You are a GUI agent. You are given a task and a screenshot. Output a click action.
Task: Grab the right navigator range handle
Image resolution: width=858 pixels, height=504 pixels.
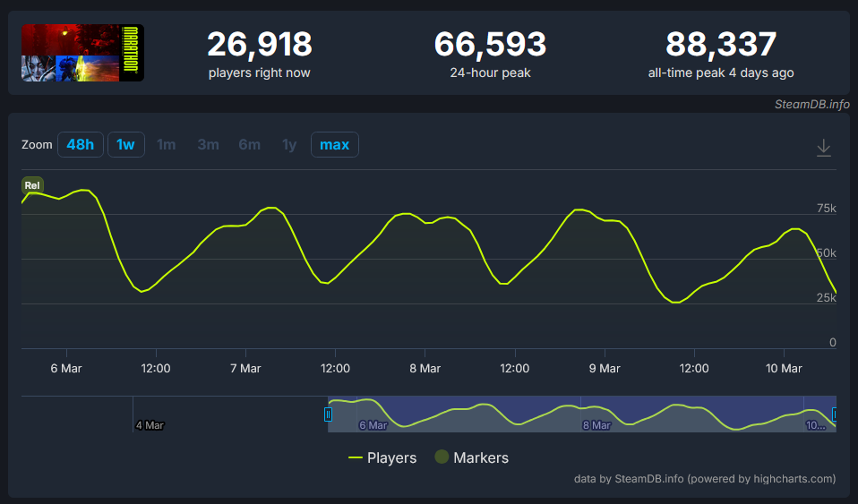click(834, 414)
